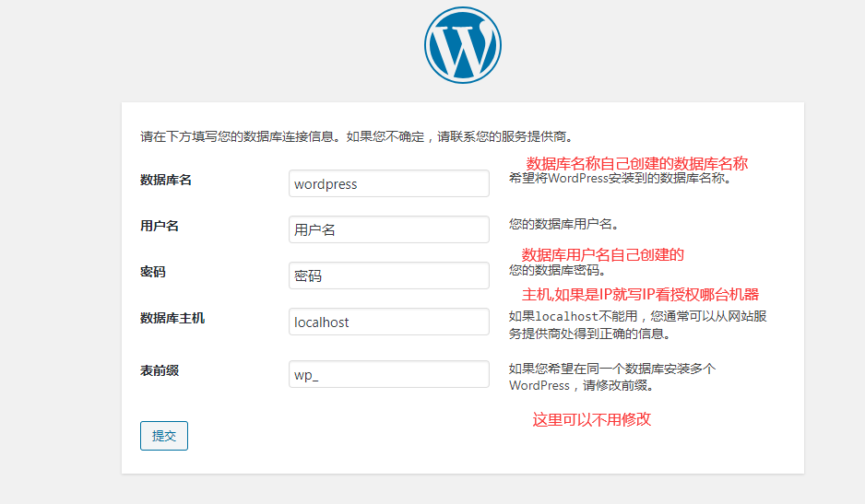Click the 表前缀 field containing wp_
The image size is (865, 504).
coord(389,374)
